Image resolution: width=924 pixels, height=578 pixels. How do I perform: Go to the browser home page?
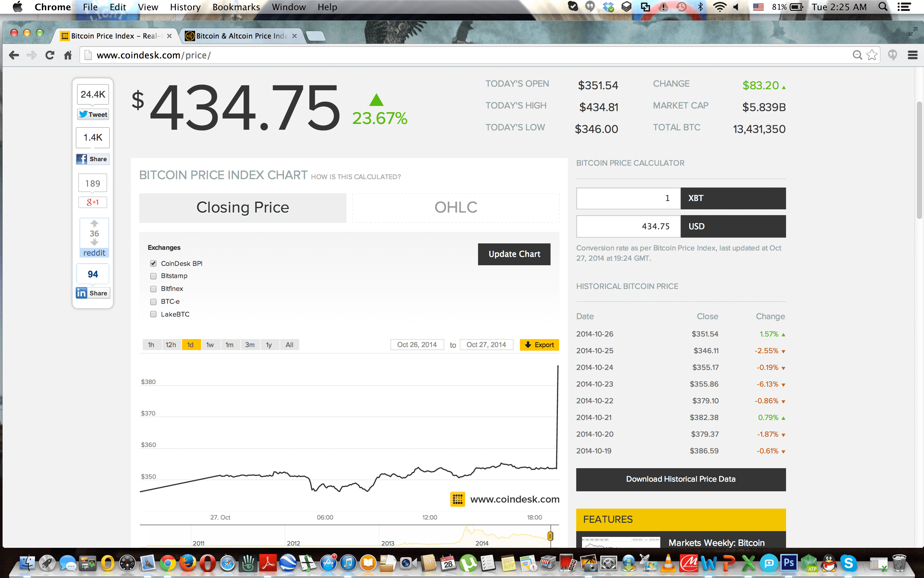pyautogui.click(x=68, y=55)
